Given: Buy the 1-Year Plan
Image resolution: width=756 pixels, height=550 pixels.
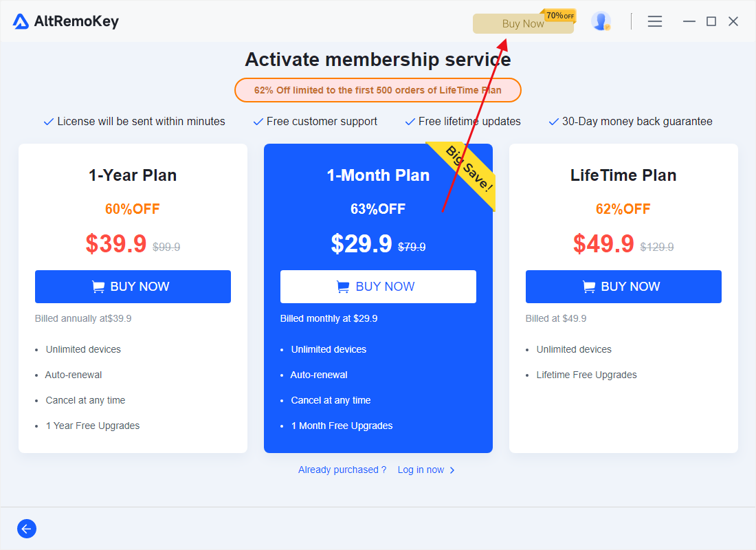Looking at the screenshot, I should pos(133,287).
